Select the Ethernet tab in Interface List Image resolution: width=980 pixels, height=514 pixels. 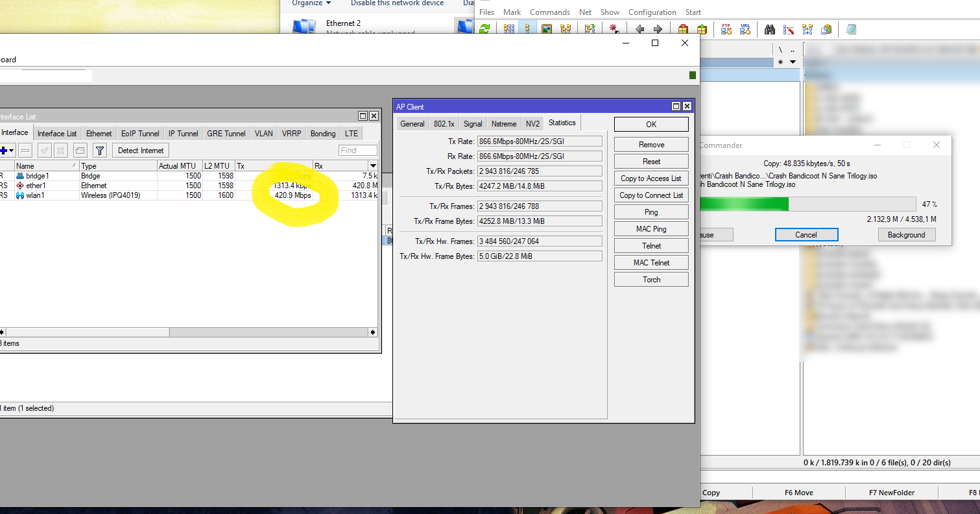click(99, 133)
